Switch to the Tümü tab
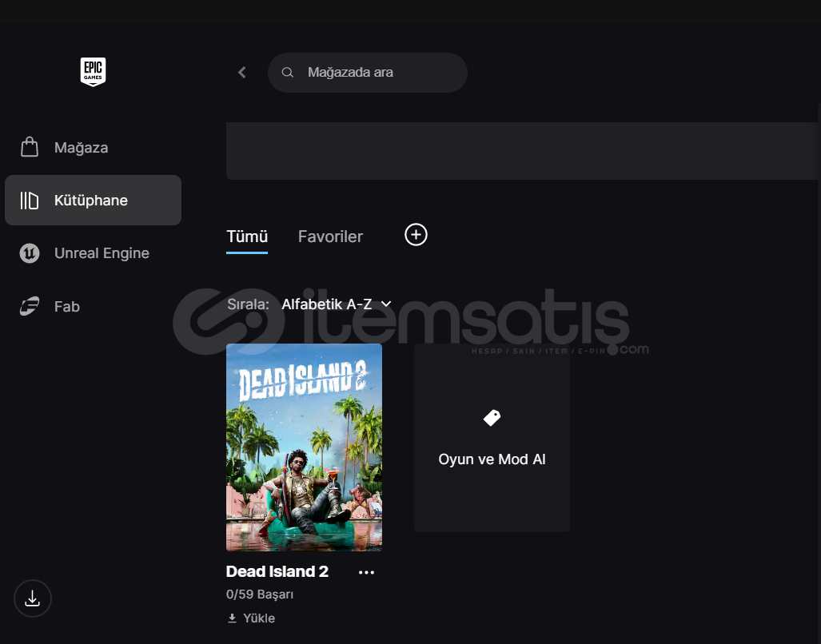Viewport: 821px width, 644px height. click(x=247, y=237)
